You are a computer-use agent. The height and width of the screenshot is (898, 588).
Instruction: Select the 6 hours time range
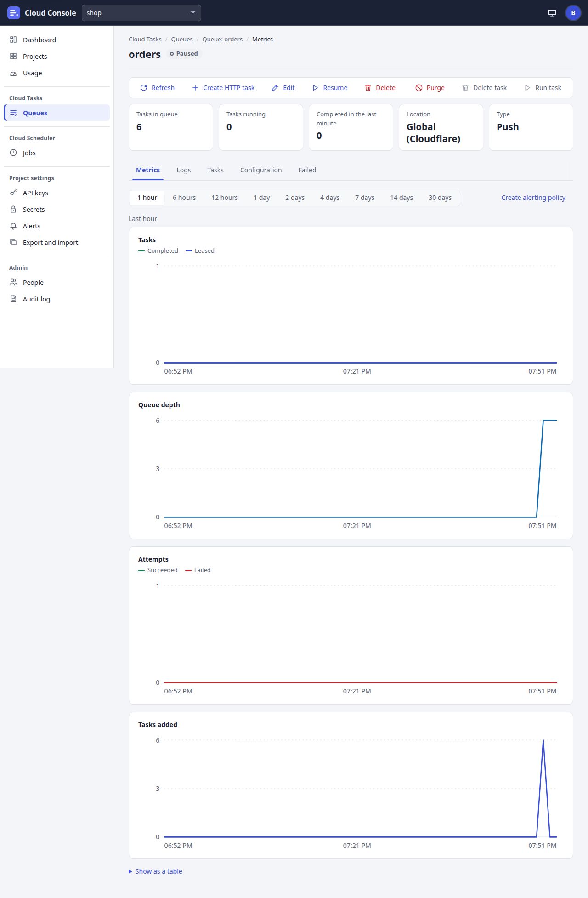coord(184,198)
